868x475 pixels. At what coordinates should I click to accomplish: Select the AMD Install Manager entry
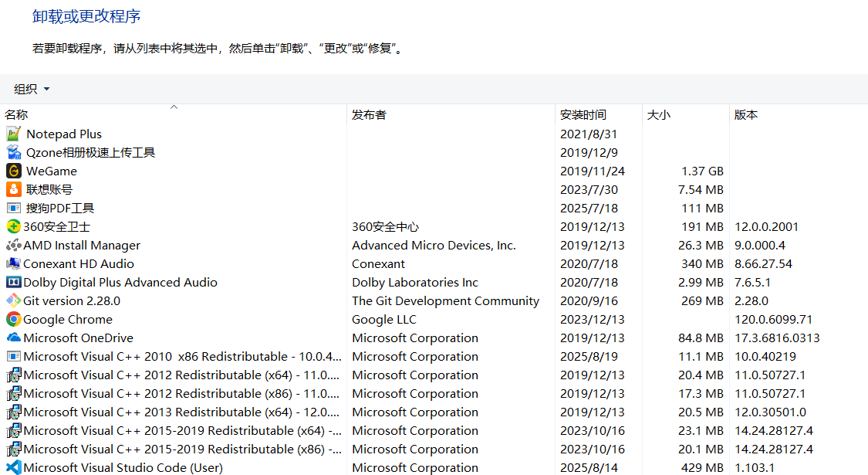[x=82, y=245]
